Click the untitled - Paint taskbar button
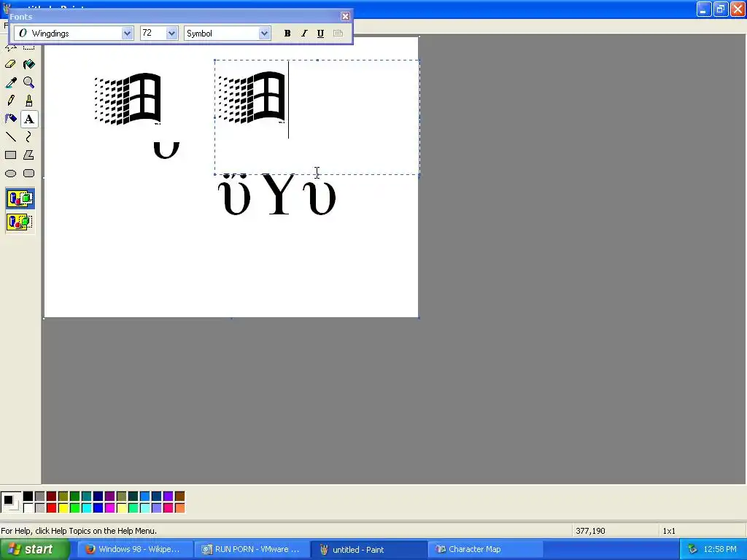This screenshot has height=560, width=747. point(368,550)
